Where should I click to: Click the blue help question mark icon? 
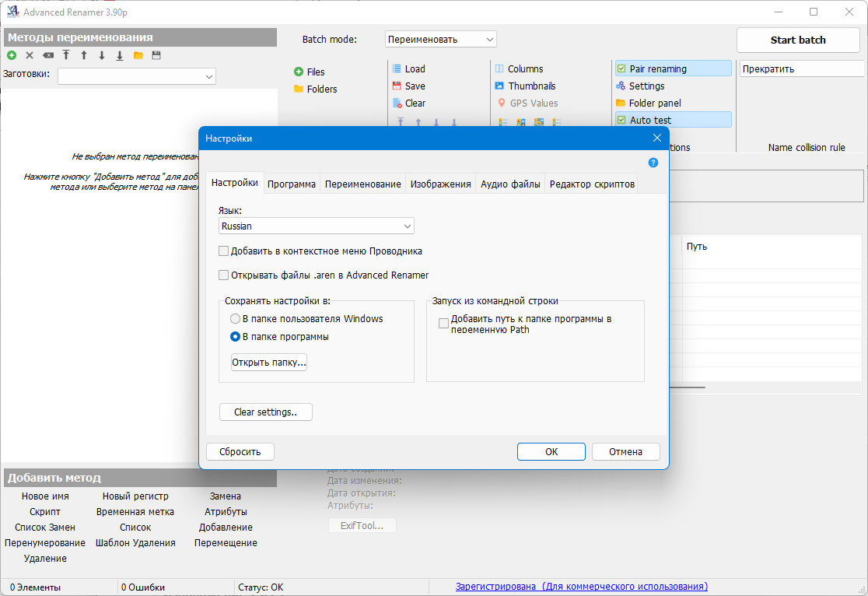[653, 163]
